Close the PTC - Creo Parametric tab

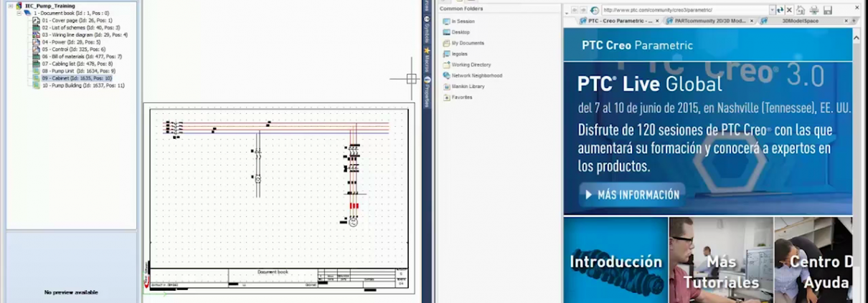coord(656,21)
